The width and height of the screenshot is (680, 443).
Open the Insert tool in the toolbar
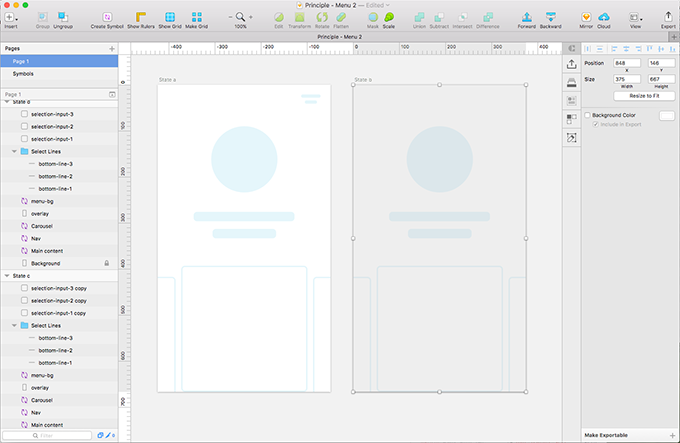tap(11, 17)
